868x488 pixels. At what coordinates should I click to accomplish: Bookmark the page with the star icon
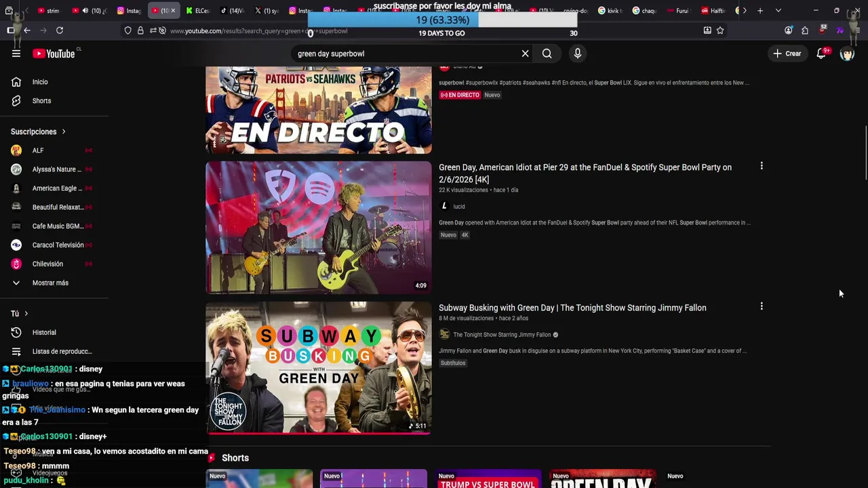720,30
